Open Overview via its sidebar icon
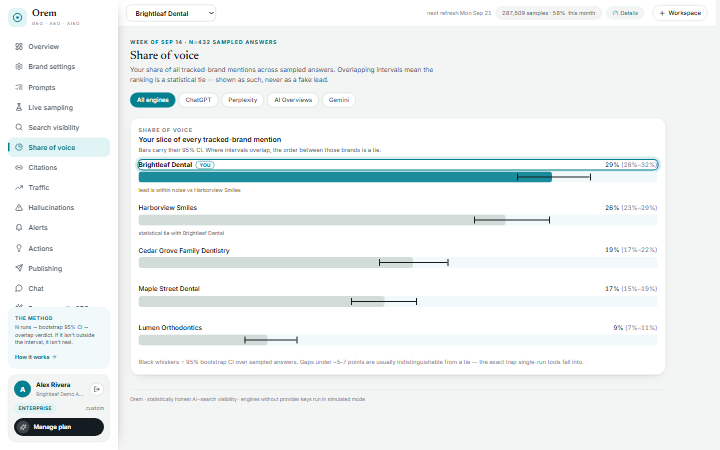The width and height of the screenshot is (720, 450). tap(19, 46)
